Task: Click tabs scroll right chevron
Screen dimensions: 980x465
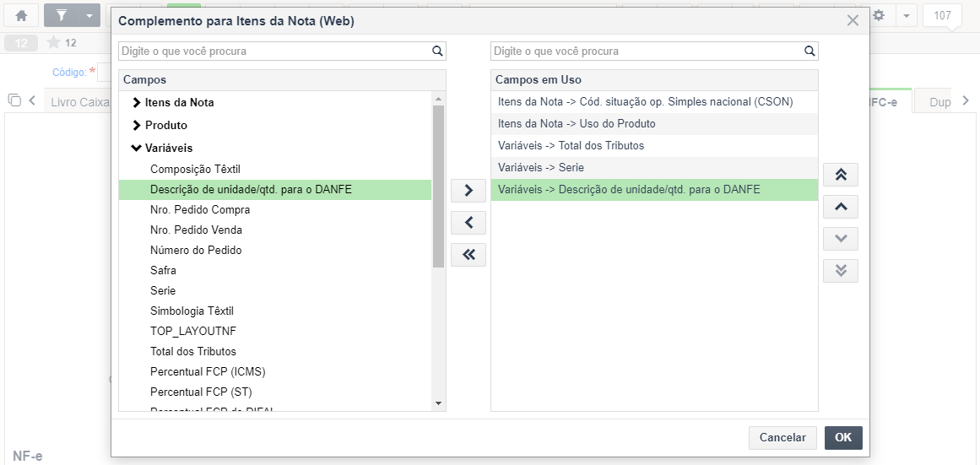Action: [966, 100]
